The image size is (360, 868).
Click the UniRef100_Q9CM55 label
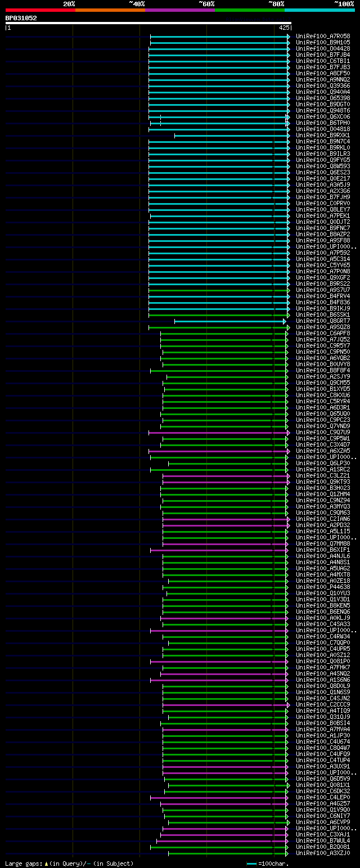(323, 383)
